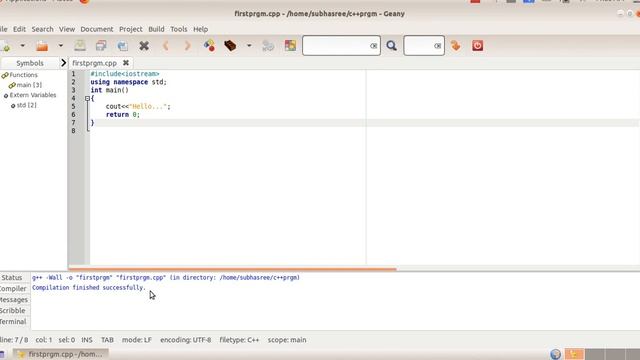Click the g++ -Wall command output line
The height and width of the screenshot is (360, 640).
click(166, 278)
